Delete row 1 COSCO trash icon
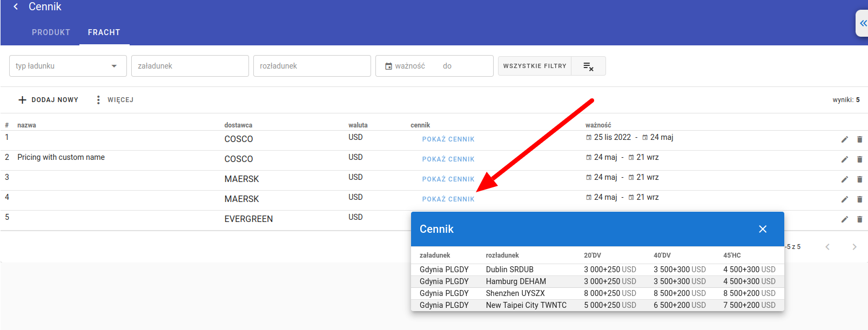This screenshot has height=330, width=868. tap(860, 139)
